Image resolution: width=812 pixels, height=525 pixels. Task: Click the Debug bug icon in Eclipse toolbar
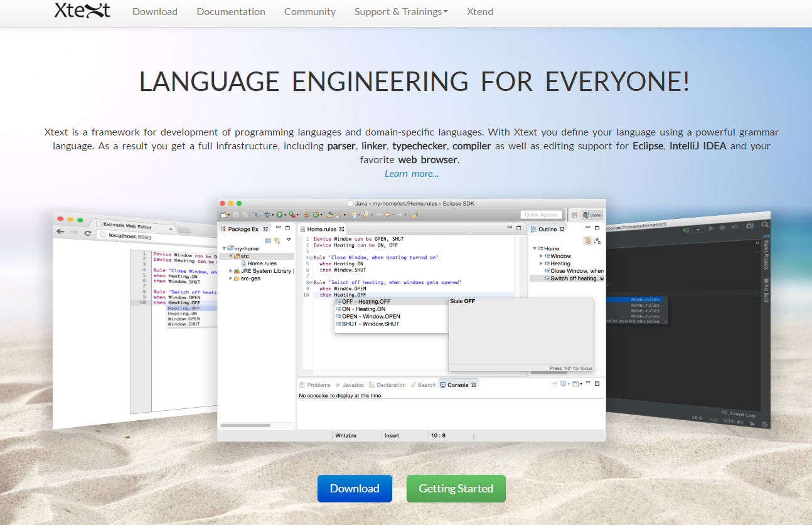tap(267, 215)
